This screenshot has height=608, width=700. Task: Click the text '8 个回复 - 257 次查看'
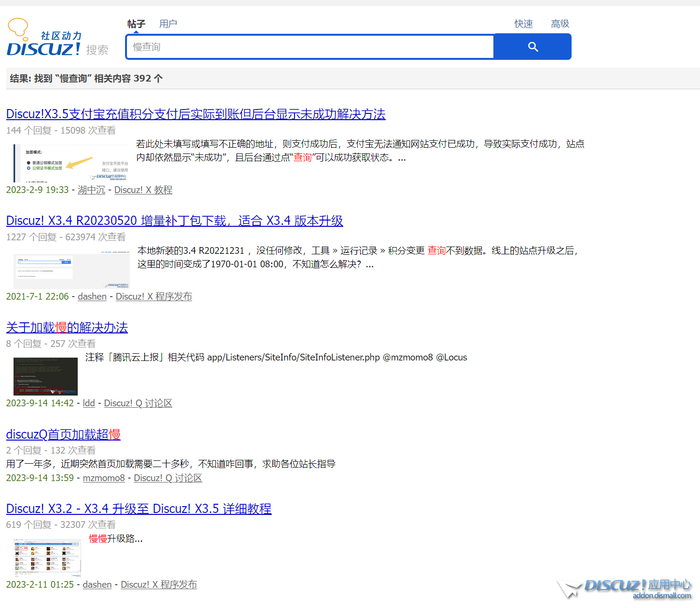point(51,344)
